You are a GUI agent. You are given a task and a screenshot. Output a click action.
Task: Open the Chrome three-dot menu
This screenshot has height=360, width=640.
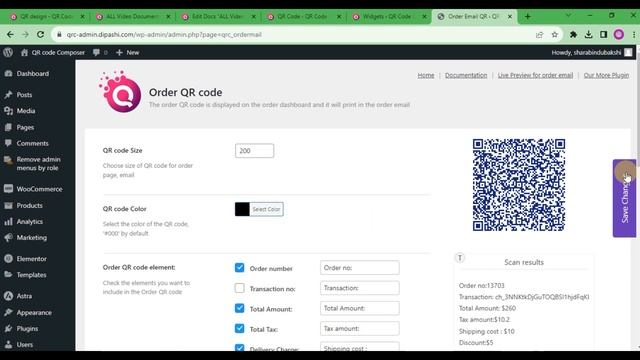pos(634,35)
